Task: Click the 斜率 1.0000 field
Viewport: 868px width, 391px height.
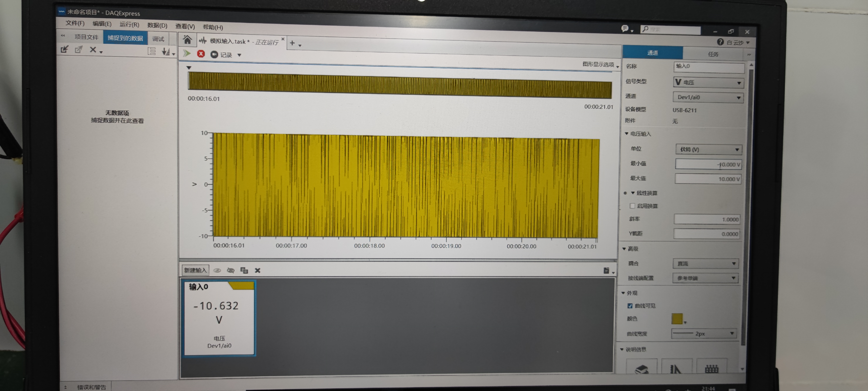Action: click(707, 219)
